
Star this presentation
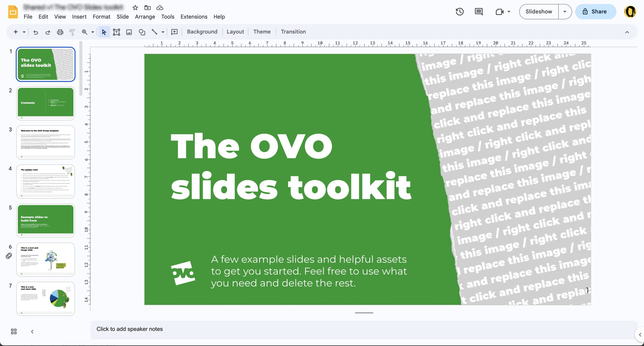(x=135, y=8)
